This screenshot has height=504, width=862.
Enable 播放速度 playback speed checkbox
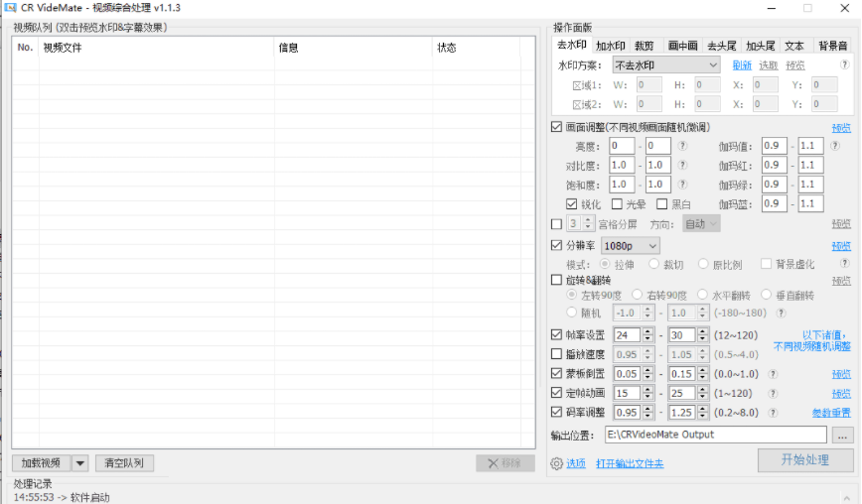(x=556, y=354)
